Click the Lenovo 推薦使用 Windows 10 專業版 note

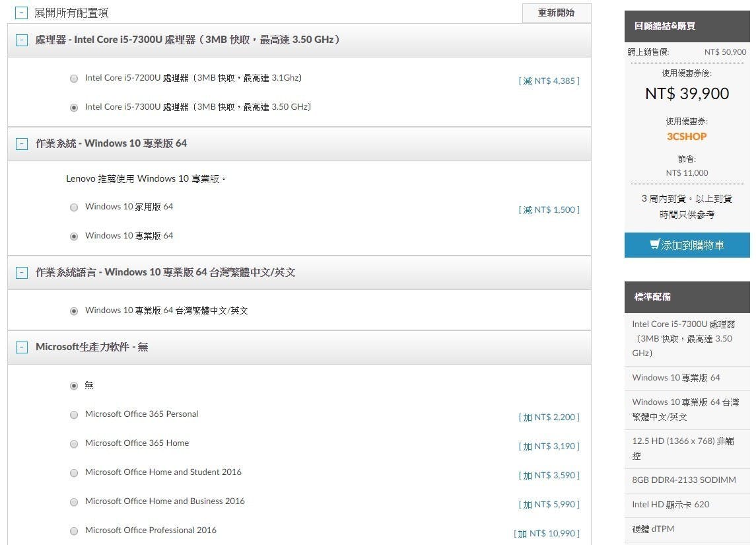click(x=146, y=179)
